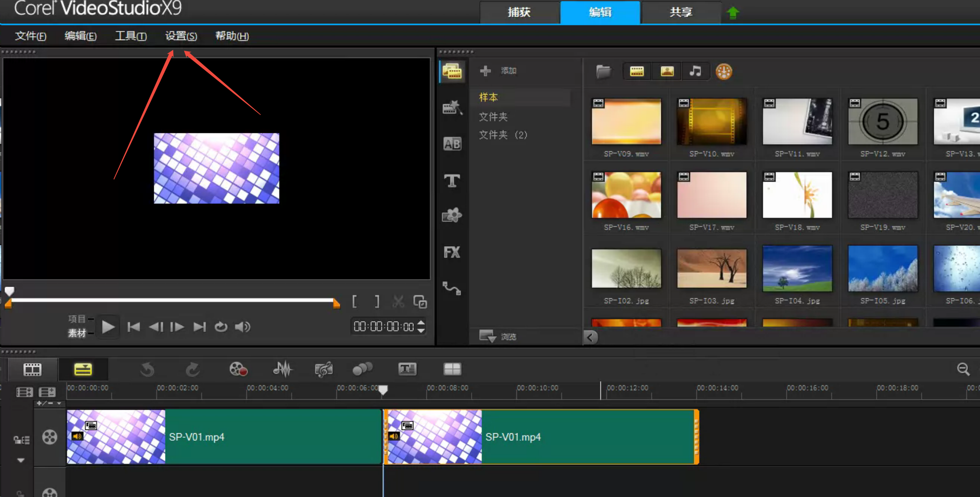Switch to the 共享 tab
Screen dimensions: 980x497
coord(681,12)
